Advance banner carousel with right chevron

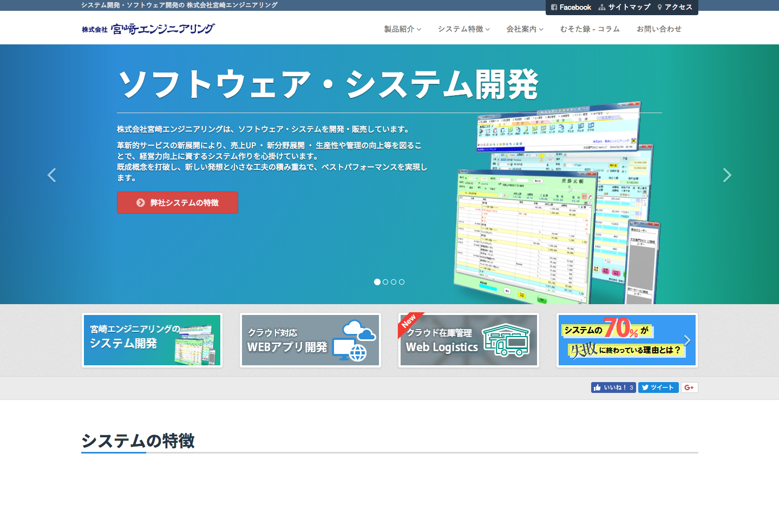pyautogui.click(x=688, y=340)
